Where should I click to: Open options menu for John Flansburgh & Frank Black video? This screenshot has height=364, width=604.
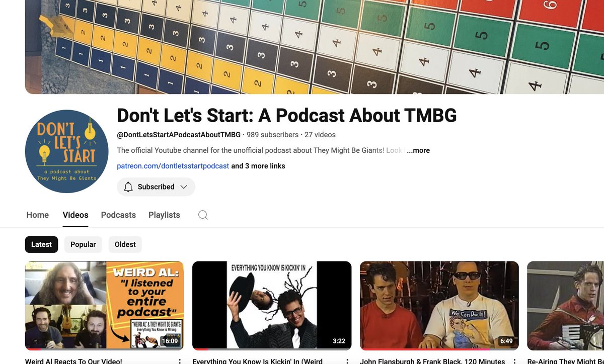coord(514,361)
